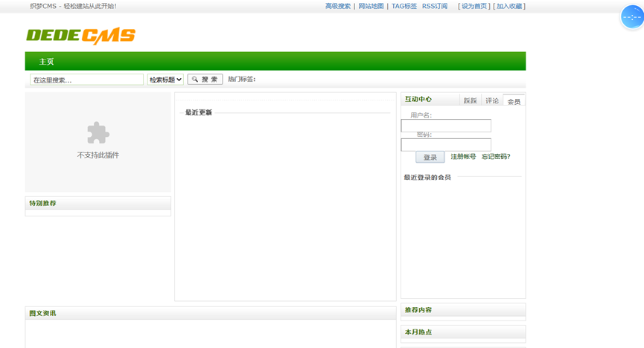The width and height of the screenshot is (644, 348).
Task: Click 设为首页 set as homepage
Action: [x=474, y=6]
